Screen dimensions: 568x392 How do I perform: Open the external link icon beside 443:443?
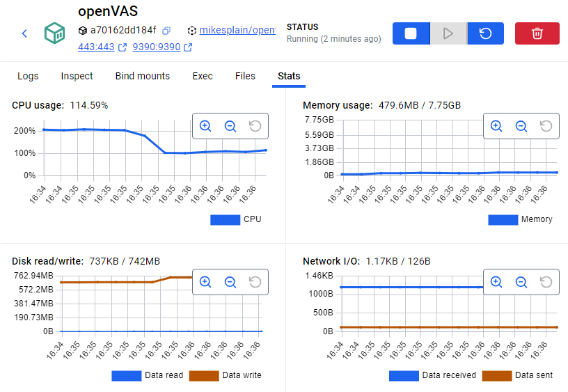click(x=123, y=47)
